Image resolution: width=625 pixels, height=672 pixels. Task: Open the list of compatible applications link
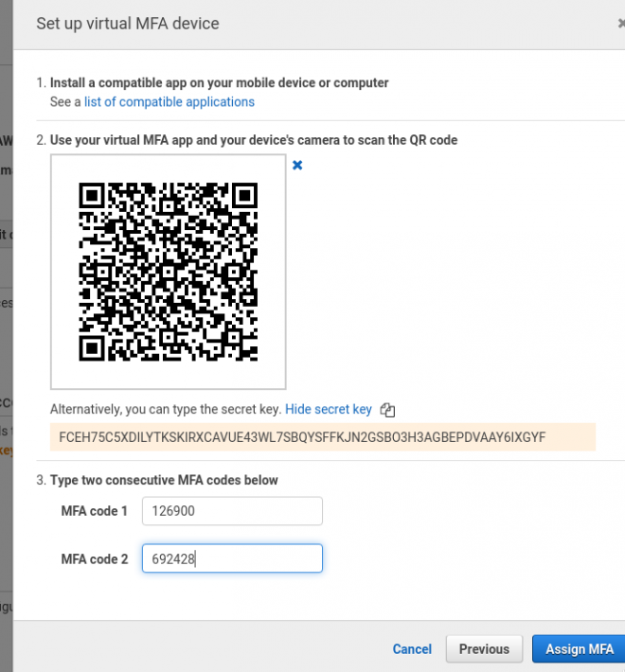tap(169, 101)
